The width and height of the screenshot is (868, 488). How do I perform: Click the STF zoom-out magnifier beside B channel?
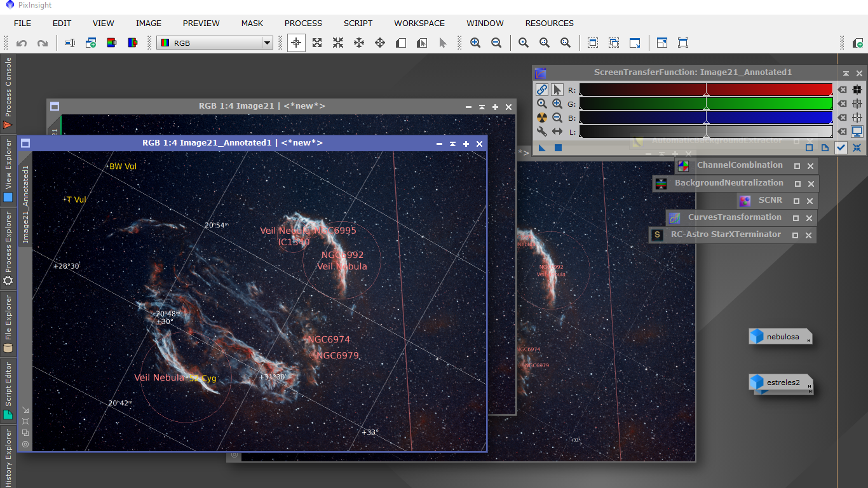coord(557,118)
